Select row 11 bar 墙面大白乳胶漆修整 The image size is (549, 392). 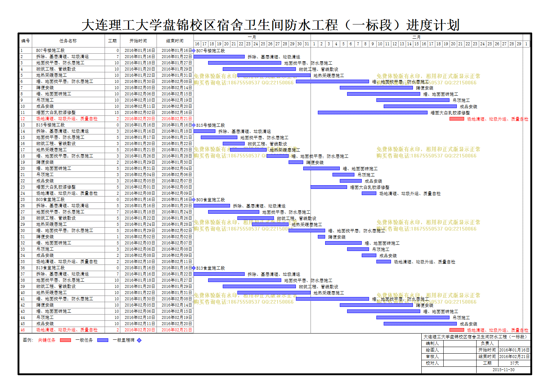(x=373, y=113)
